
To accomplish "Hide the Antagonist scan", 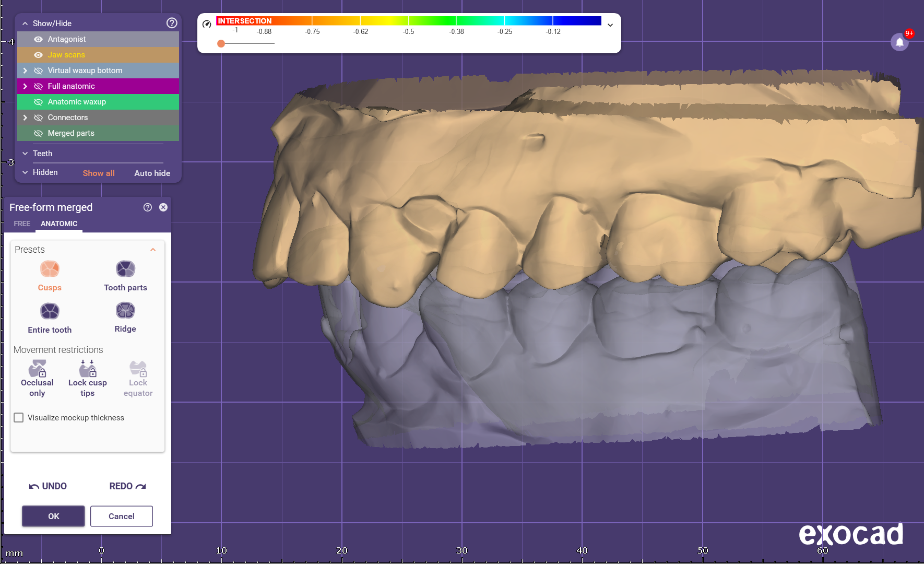I will point(38,39).
